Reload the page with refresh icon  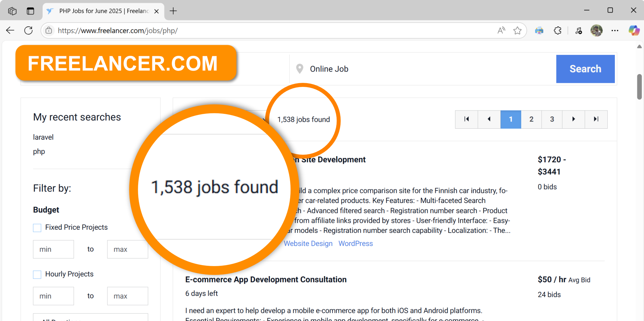tap(29, 30)
